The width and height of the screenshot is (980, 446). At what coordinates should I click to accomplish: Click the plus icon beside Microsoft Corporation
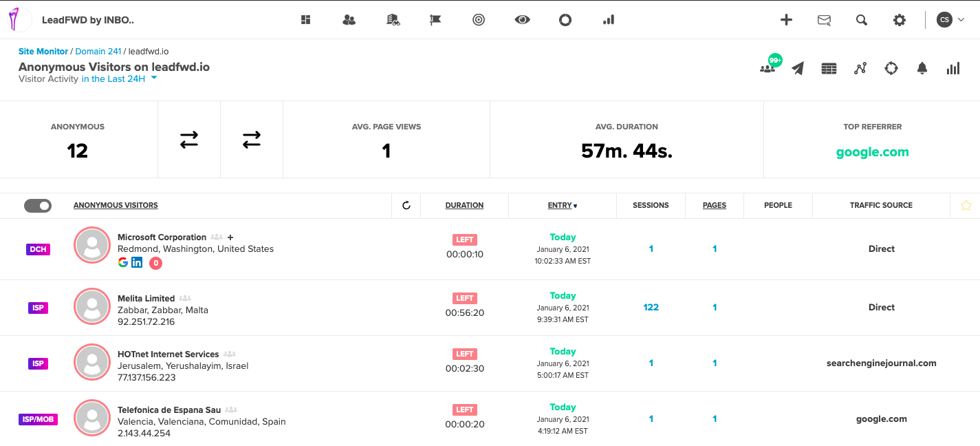pos(230,237)
